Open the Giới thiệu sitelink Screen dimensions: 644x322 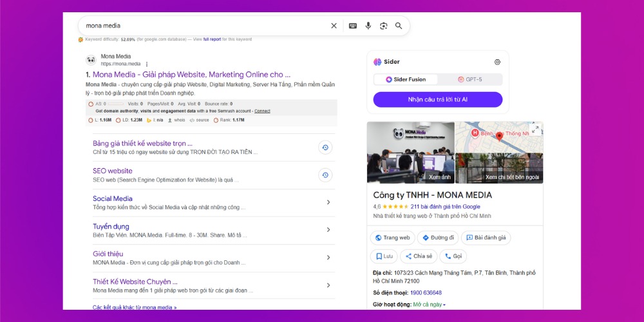coord(108,254)
